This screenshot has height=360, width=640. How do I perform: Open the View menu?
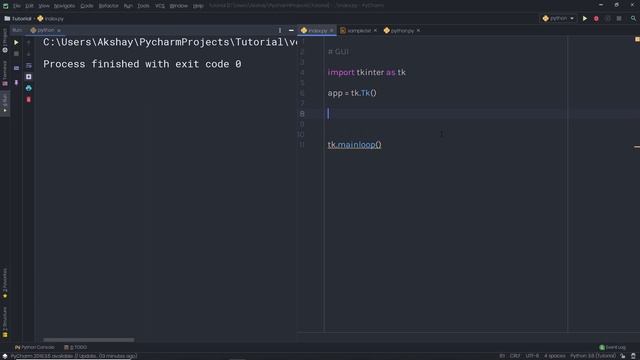click(44, 6)
